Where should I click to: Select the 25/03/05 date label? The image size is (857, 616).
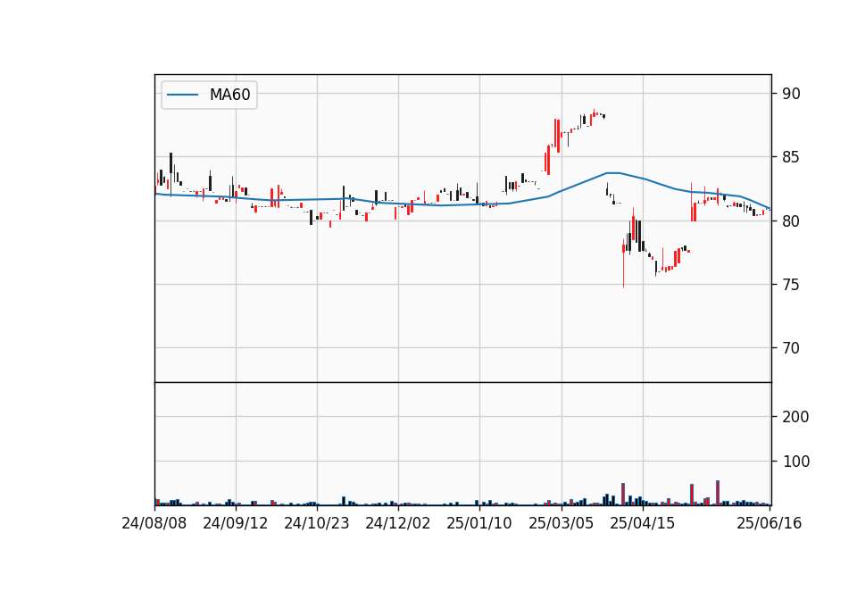(561, 523)
